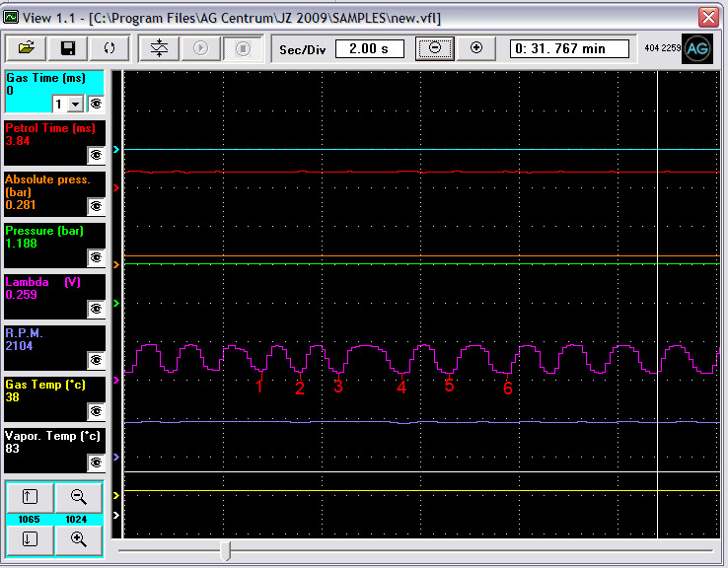Increase Sec/Div with the plus button
Image resolution: width=728 pixels, height=568 pixels.
476,48
